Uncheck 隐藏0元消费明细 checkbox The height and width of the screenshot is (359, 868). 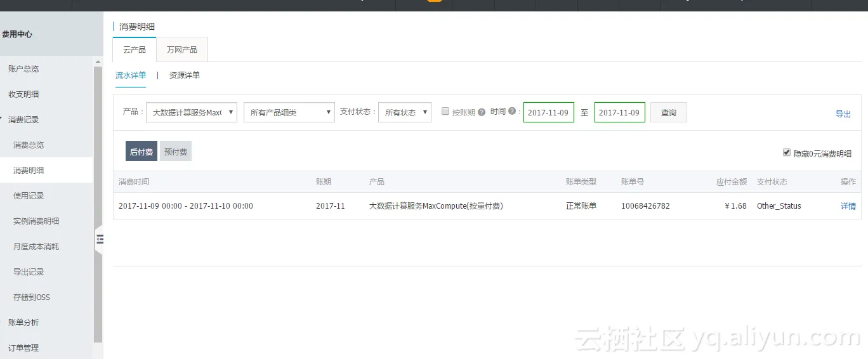click(787, 153)
